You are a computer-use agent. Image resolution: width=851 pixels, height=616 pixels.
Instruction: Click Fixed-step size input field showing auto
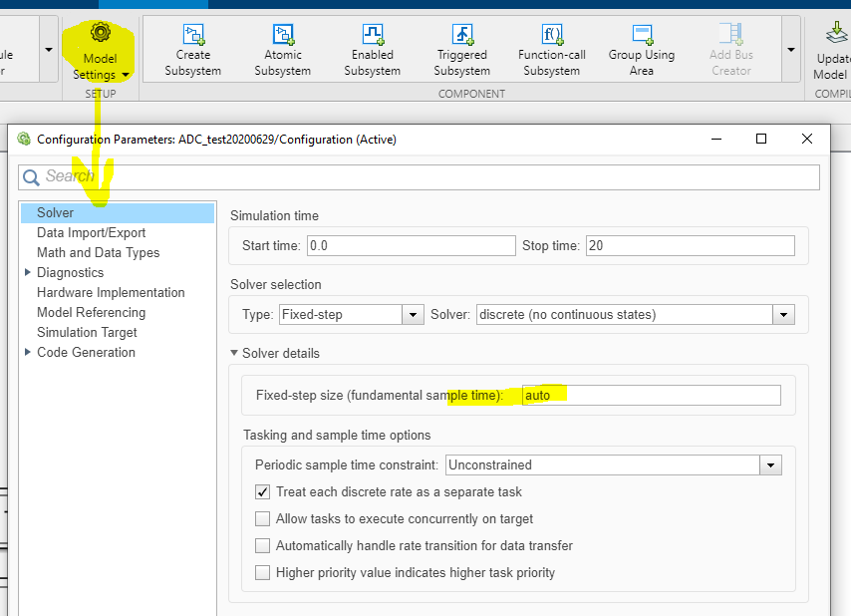(x=652, y=395)
